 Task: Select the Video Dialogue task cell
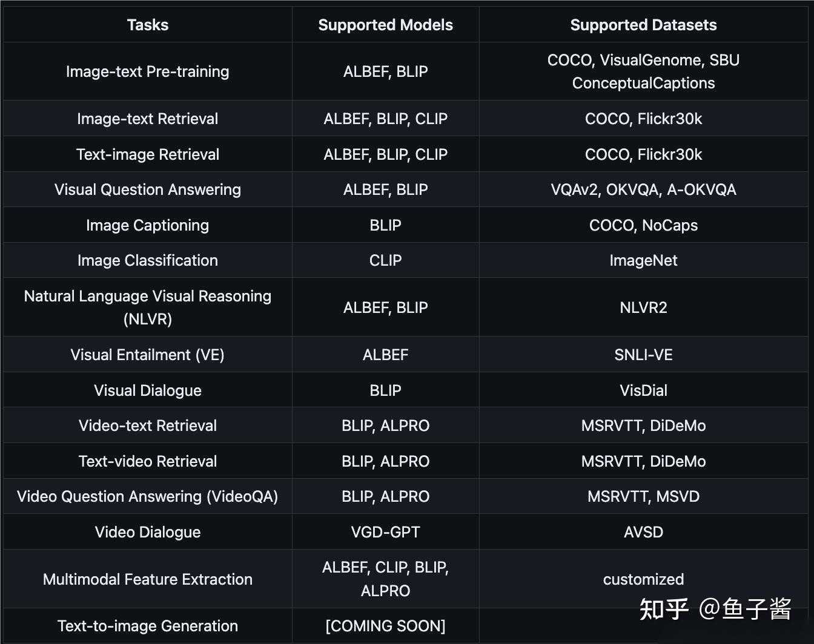pos(148,532)
